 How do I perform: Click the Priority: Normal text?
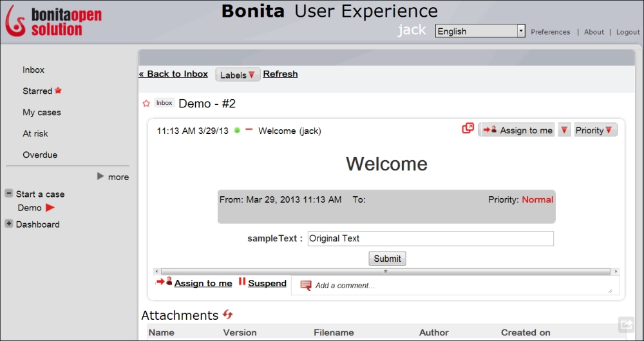[x=521, y=200]
